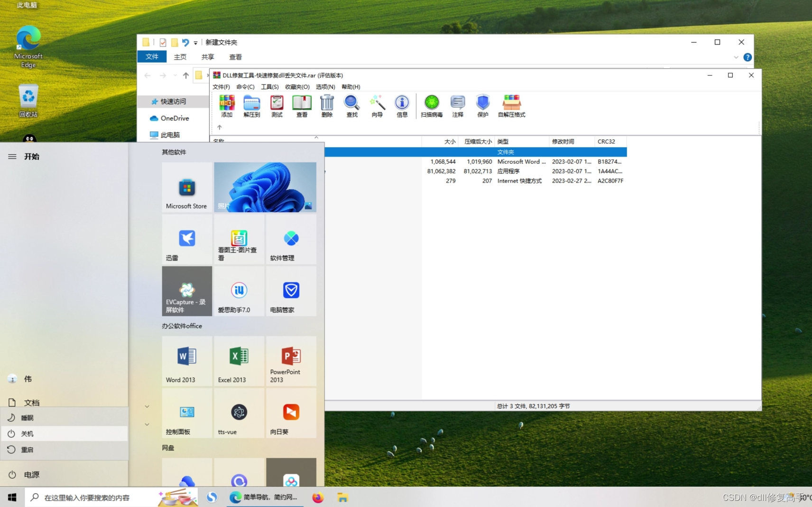Click the Delete (删除) trash icon
Viewport: 812px width, 507px height.
pos(327,106)
